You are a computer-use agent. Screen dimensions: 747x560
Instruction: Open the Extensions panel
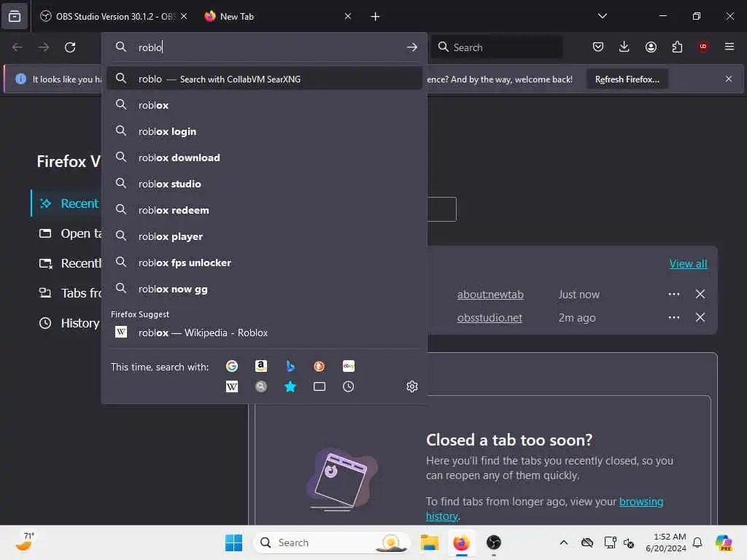[x=677, y=47]
